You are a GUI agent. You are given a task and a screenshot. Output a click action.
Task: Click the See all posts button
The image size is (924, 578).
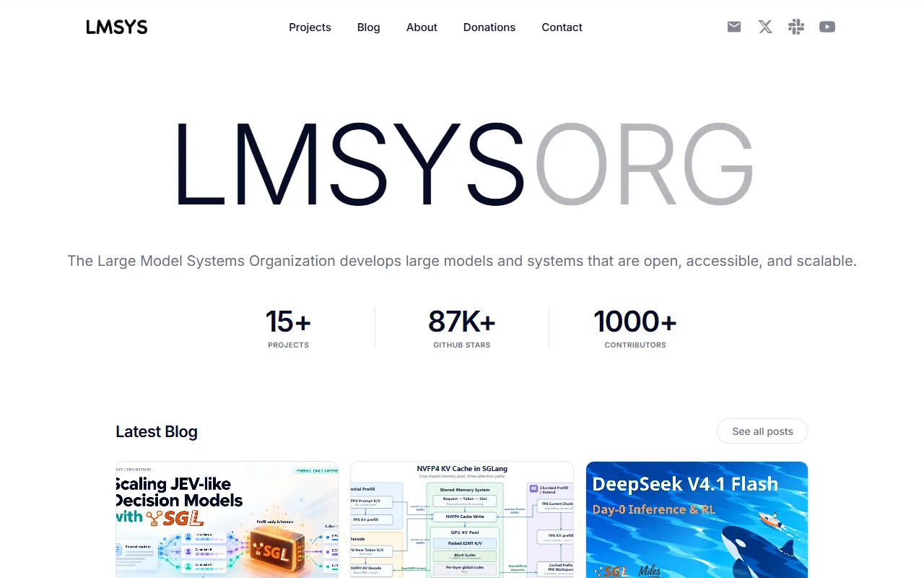[x=762, y=431]
